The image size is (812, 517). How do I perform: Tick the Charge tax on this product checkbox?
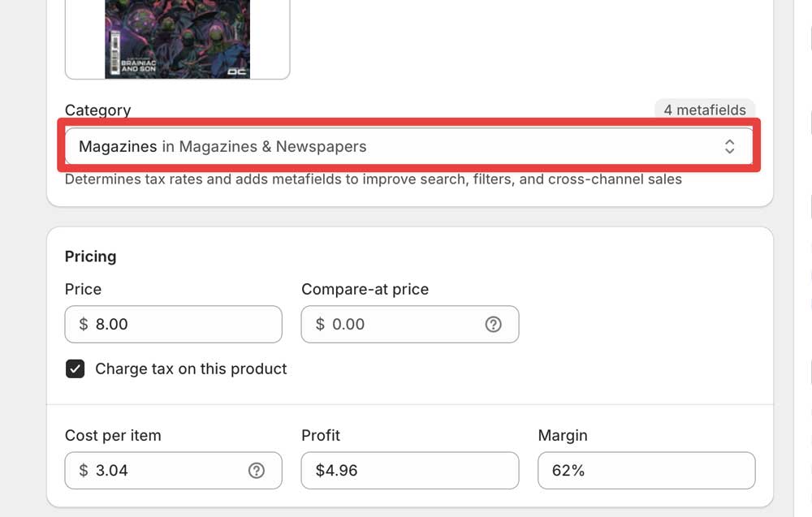coord(76,369)
